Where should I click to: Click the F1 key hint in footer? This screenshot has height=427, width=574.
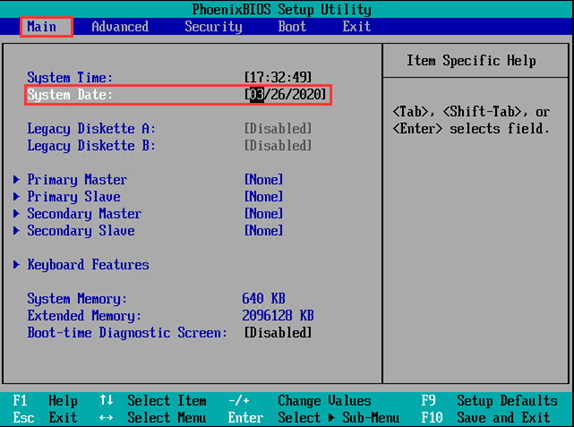pyautogui.click(x=20, y=401)
